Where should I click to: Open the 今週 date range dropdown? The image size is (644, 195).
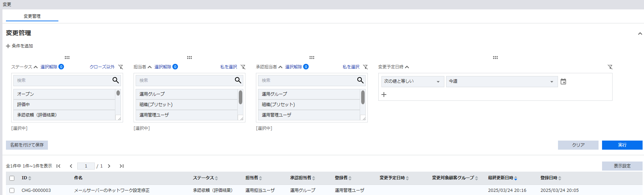(501, 82)
